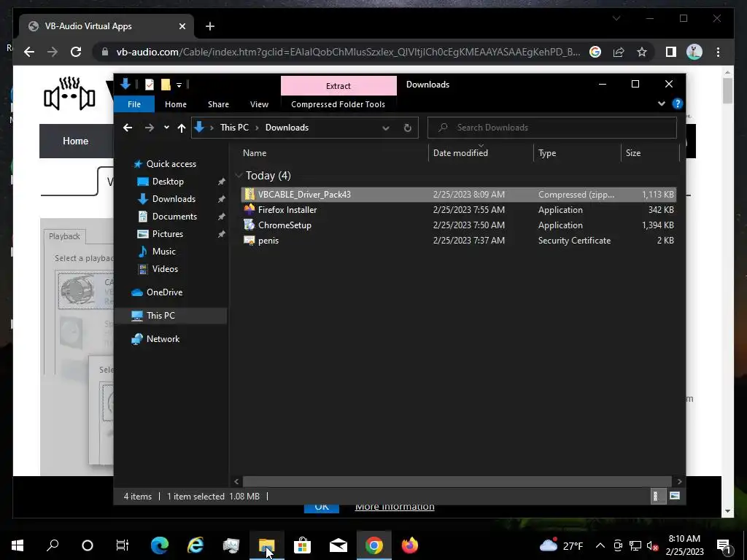Select the Extract contextual tab
The width and height of the screenshot is (747, 560).
(x=338, y=86)
